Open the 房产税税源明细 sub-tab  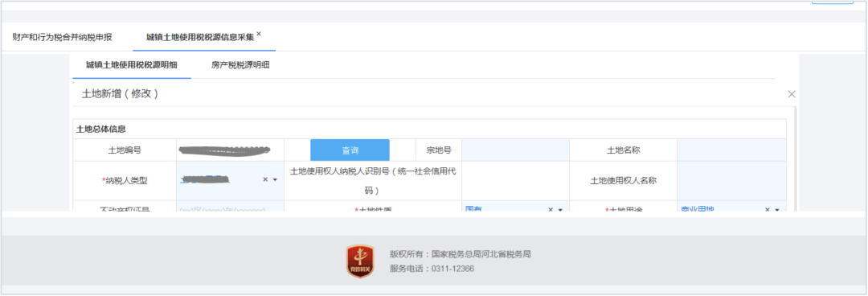coord(240,65)
